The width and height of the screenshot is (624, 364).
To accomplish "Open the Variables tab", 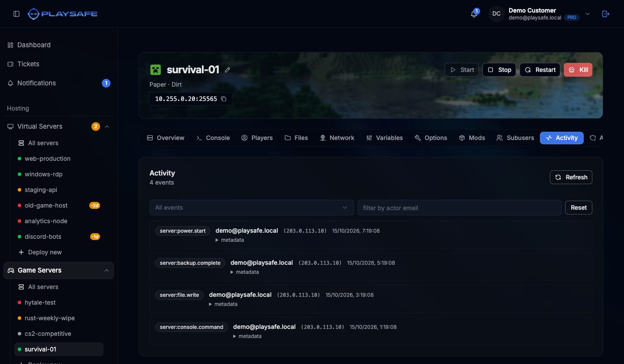I will [384, 138].
